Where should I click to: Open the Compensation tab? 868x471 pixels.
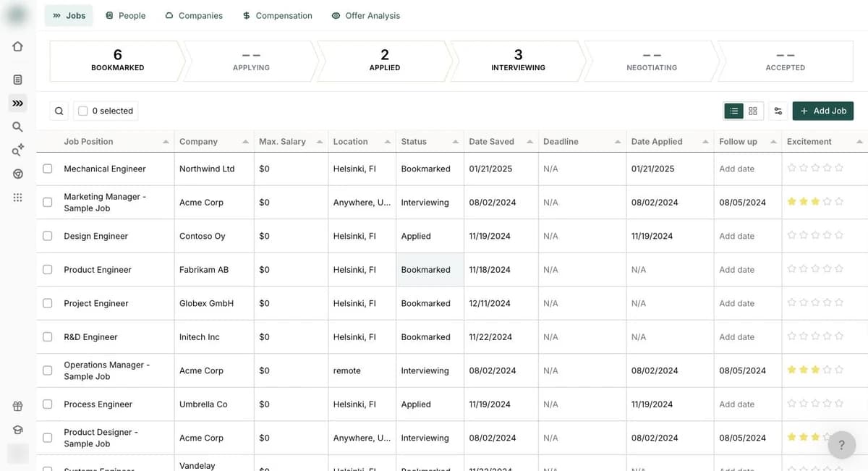(x=278, y=15)
